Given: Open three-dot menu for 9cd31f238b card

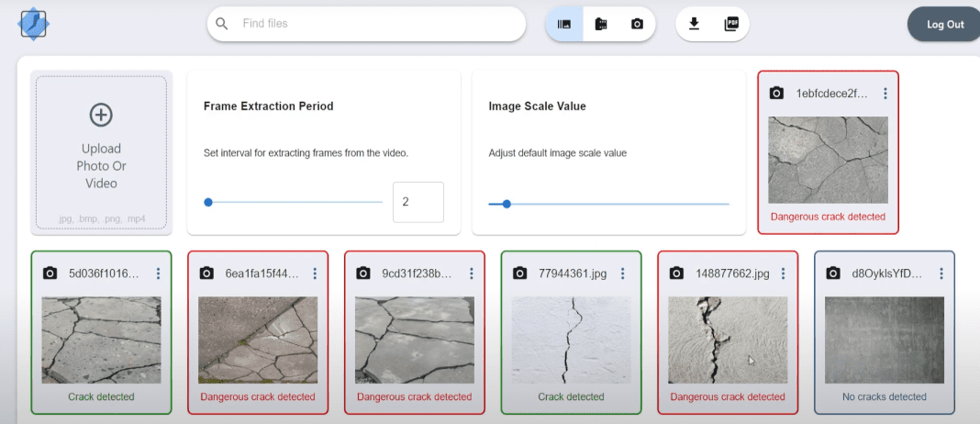Looking at the screenshot, I should tap(472, 273).
